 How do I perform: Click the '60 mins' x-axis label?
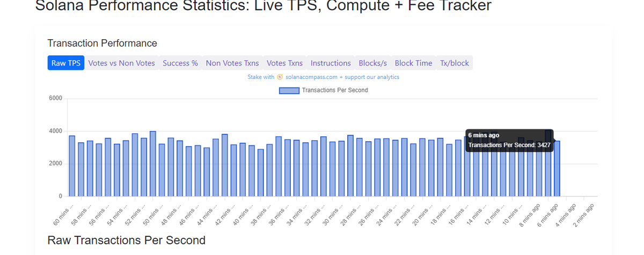(63, 214)
